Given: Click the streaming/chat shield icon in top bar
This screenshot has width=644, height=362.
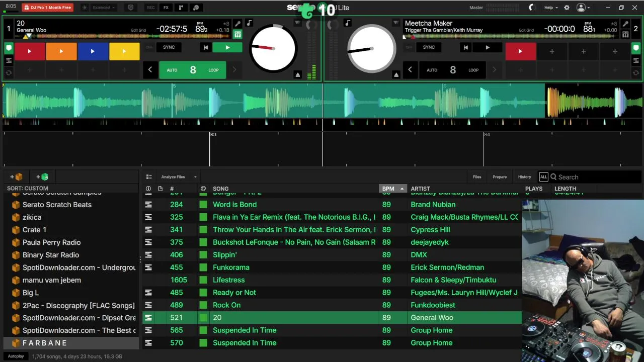Looking at the screenshot, I should (x=131, y=8).
